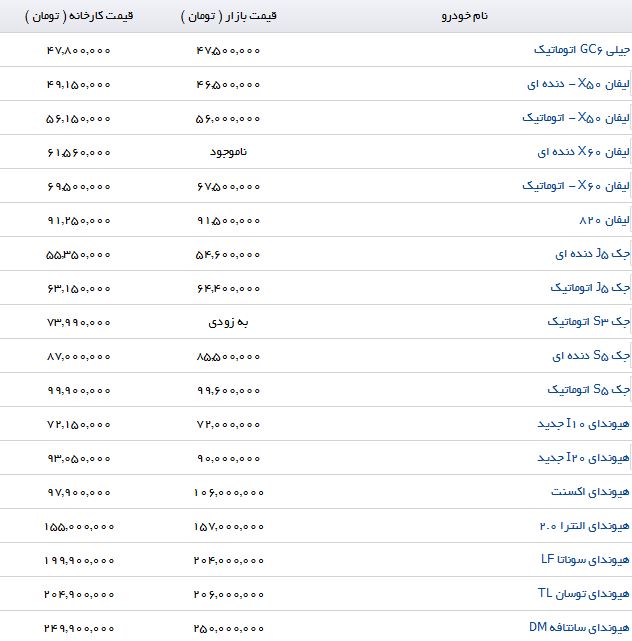
Task: Select market price ۸۵,۵۰۰,۰۰۰ for جک S۵ دنده ای
Action: click(228, 356)
